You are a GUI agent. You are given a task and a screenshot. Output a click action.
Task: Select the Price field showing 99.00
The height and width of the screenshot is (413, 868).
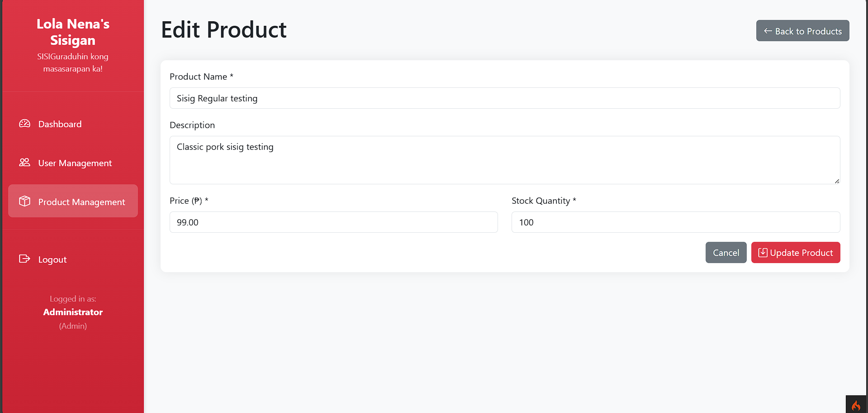point(333,222)
